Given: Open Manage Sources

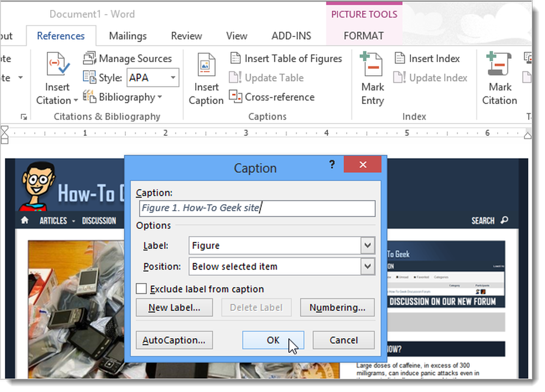Looking at the screenshot, I should tap(127, 58).
